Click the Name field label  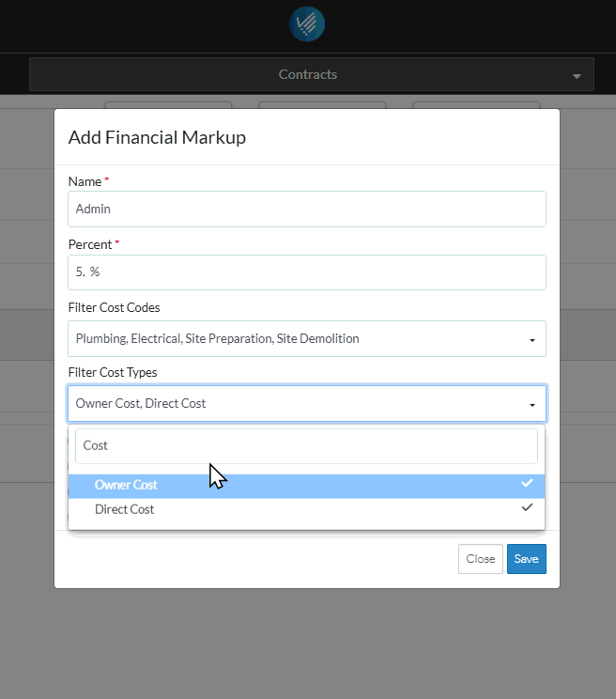click(x=85, y=180)
